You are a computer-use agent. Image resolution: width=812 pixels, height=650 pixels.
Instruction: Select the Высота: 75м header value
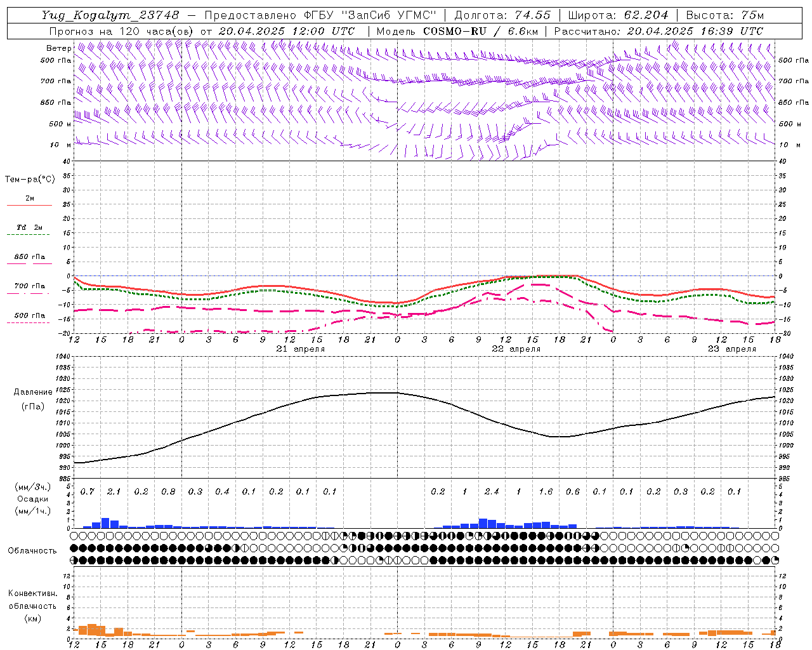[x=724, y=15]
